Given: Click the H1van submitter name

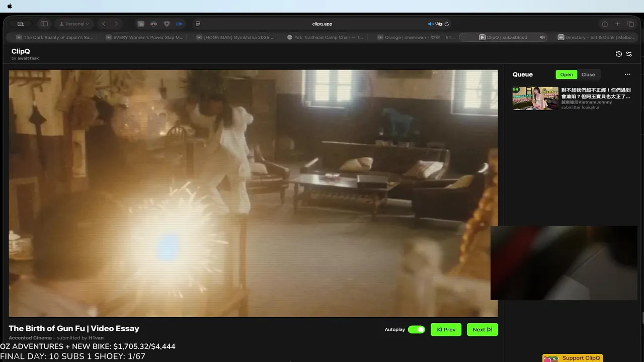Looking at the screenshot, I should tap(96, 338).
